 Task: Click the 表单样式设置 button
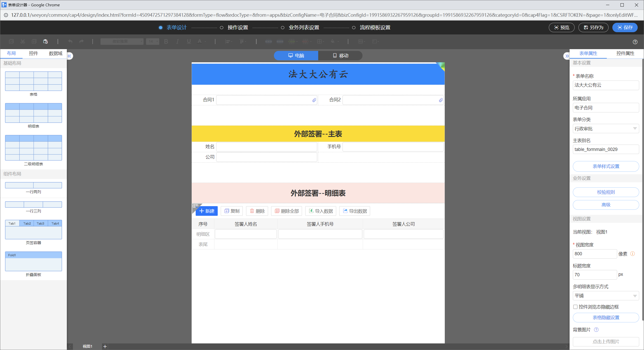(x=606, y=166)
